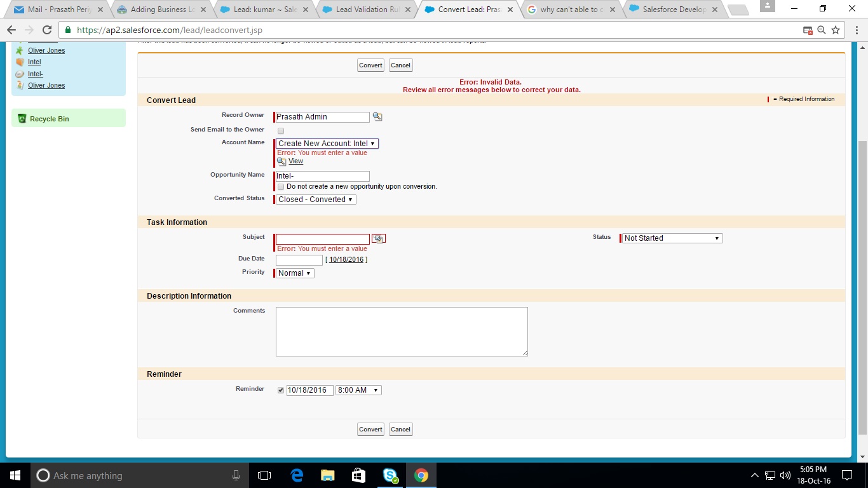Open the volume control in the system tray
Viewport: 868px width, 488px height.
point(785,475)
